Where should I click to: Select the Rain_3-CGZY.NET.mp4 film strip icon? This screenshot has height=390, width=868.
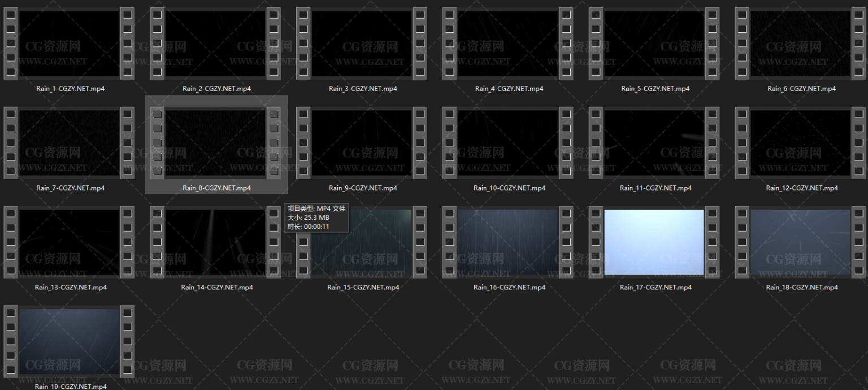(x=362, y=44)
